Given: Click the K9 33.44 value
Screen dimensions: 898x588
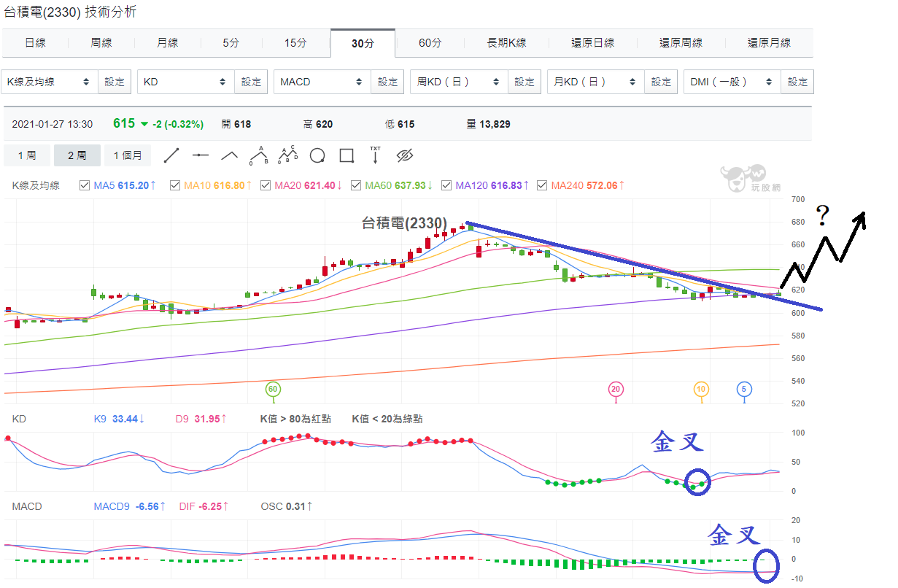Looking at the screenshot, I should [120, 419].
